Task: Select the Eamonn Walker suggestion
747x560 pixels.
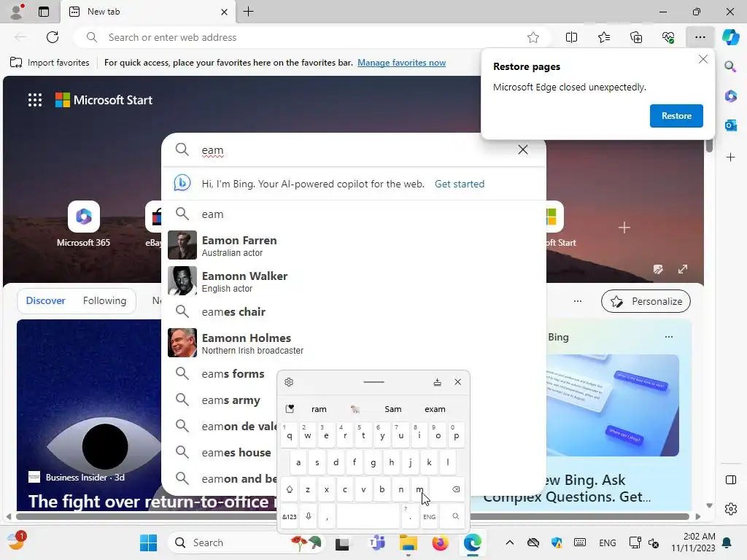Action: pos(354,281)
